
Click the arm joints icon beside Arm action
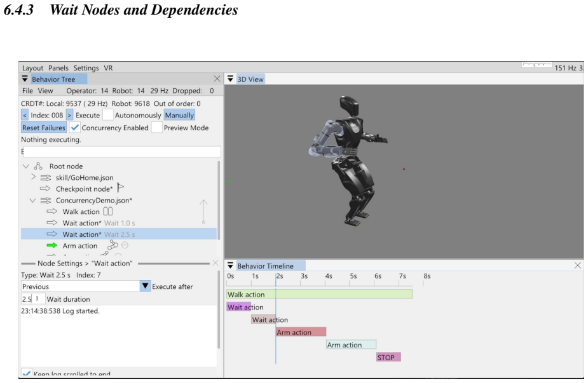[113, 245]
